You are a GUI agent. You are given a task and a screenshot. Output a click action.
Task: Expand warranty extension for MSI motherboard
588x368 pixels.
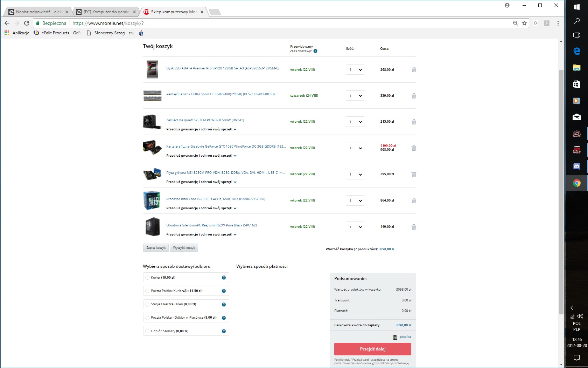click(202, 182)
